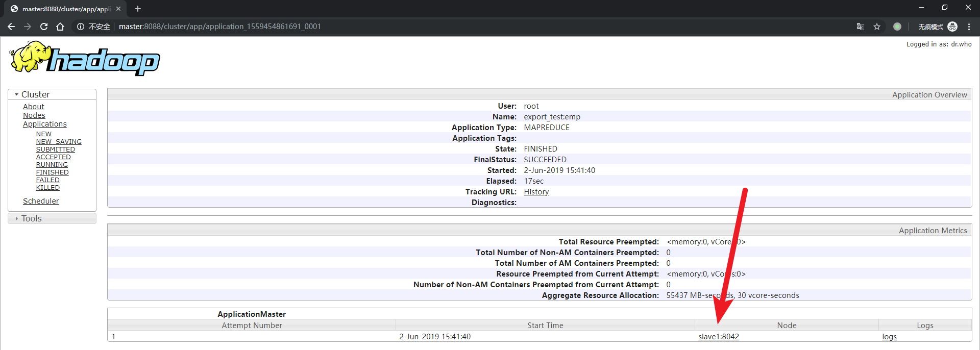
Task: Reload the current page
Action: click(44, 27)
